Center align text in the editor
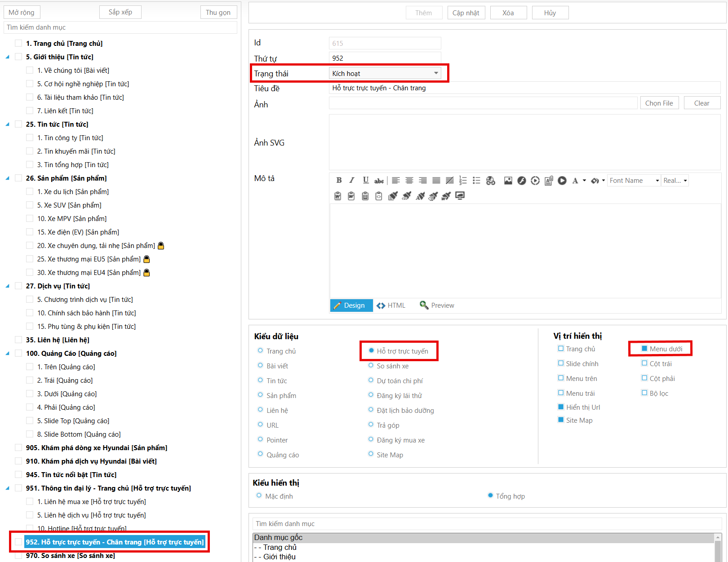 pyautogui.click(x=409, y=181)
